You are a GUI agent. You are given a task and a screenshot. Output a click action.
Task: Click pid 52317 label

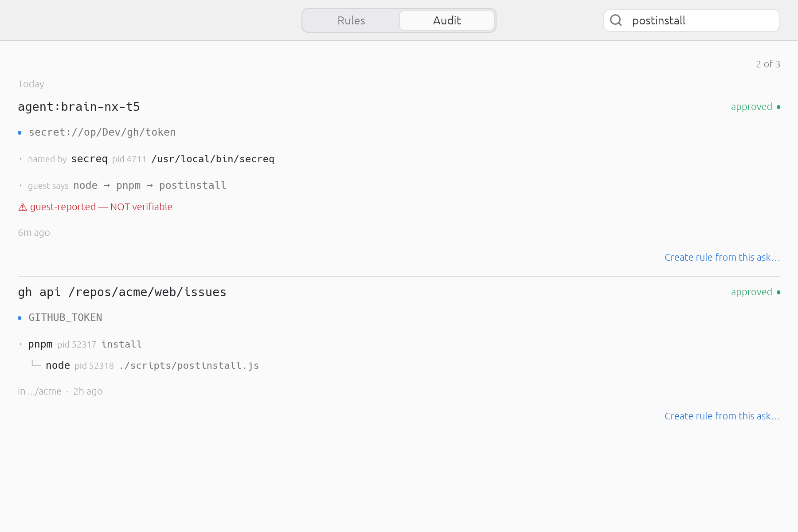[77, 344]
